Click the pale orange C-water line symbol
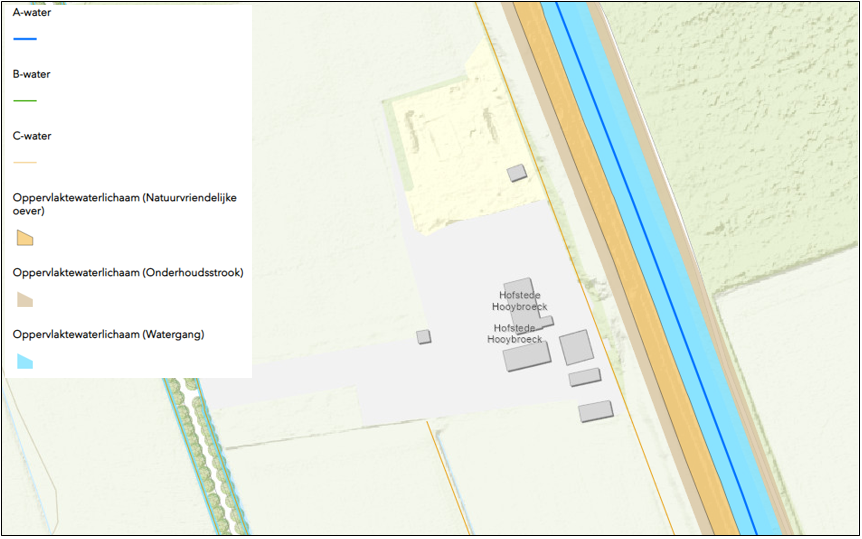 pyautogui.click(x=25, y=162)
